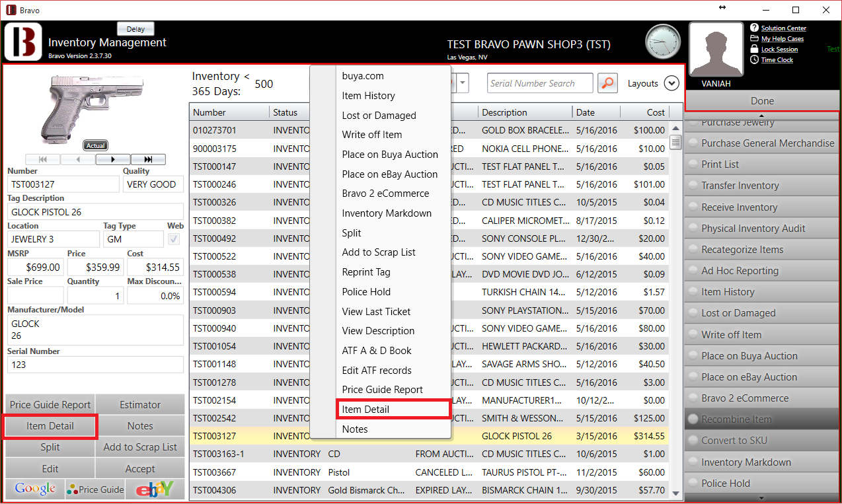Click the Time Clock icon

(x=755, y=59)
